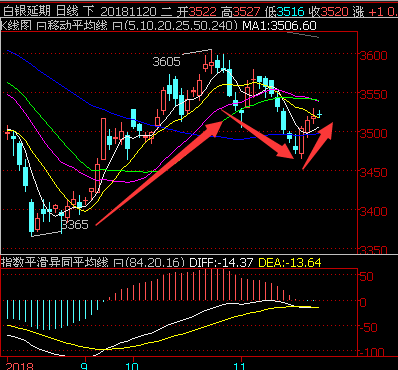Select the 3365 low price marker
398x370 pixels.
pyautogui.click(x=75, y=225)
